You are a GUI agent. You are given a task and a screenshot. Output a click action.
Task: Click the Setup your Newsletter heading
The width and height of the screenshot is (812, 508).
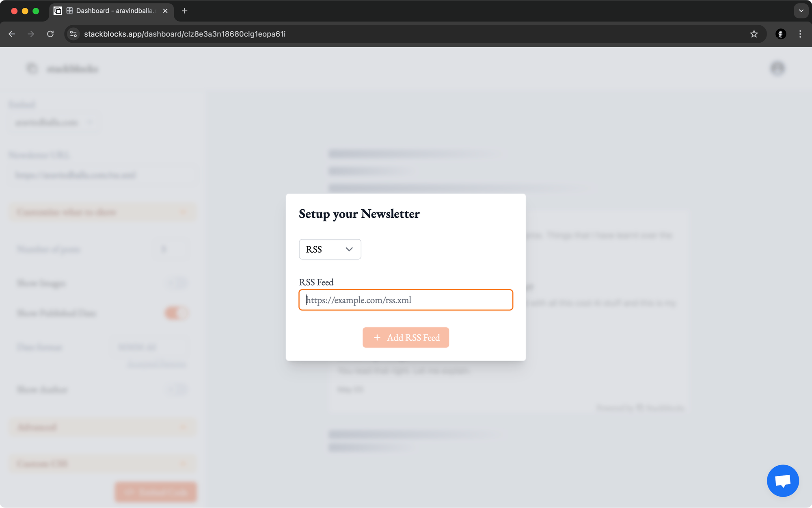click(359, 214)
